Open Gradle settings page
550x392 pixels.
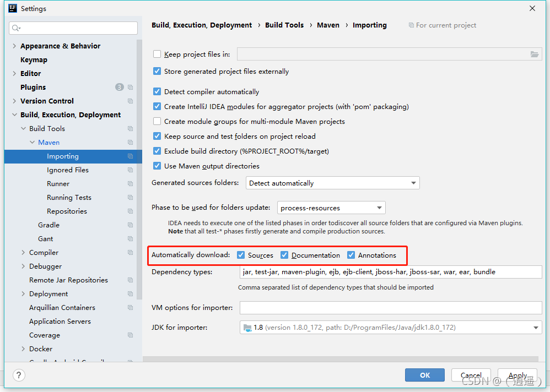pos(48,225)
